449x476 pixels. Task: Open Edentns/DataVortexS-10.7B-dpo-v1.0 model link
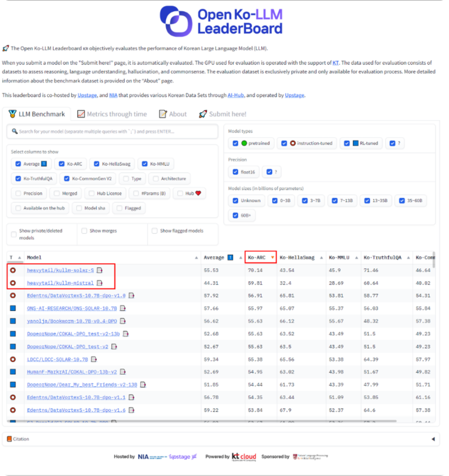(76, 296)
